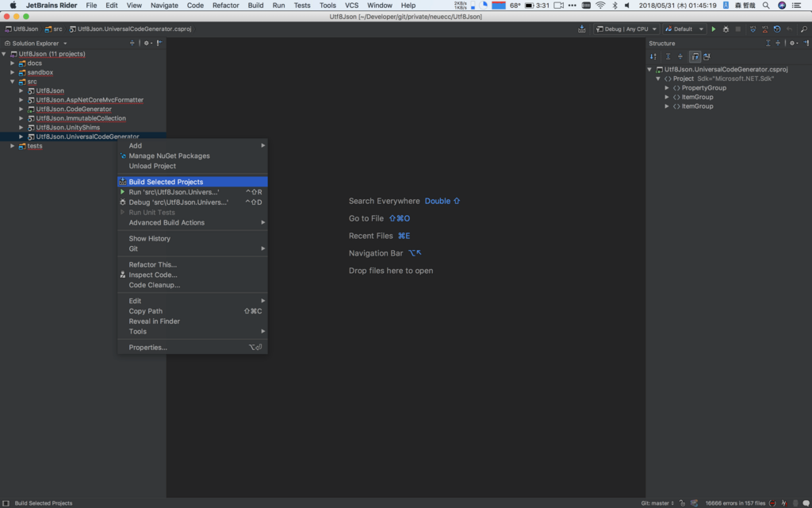Viewport: 812px width, 508px height.
Task: Select Utf8Json.UnityShims project in tree
Action: point(68,128)
